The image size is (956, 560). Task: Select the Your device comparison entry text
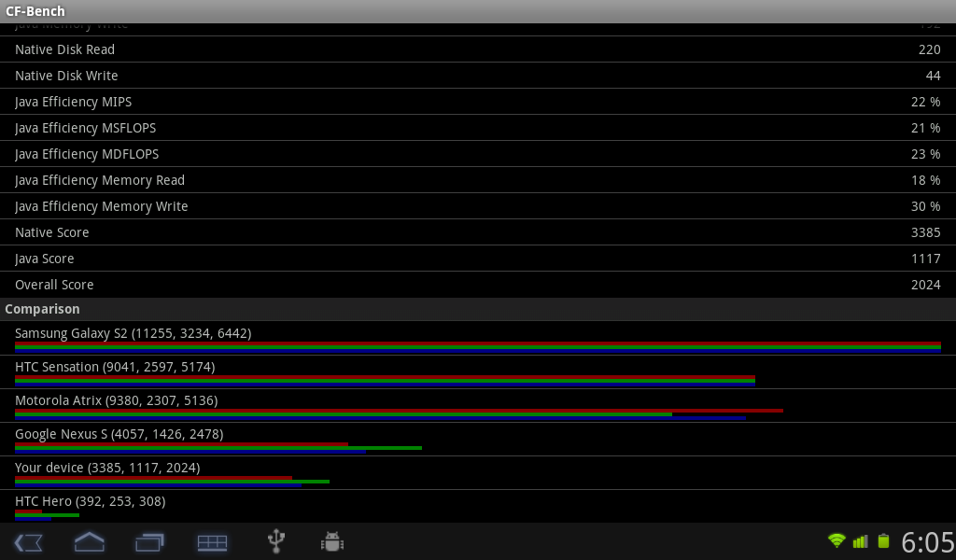(x=107, y=468)
